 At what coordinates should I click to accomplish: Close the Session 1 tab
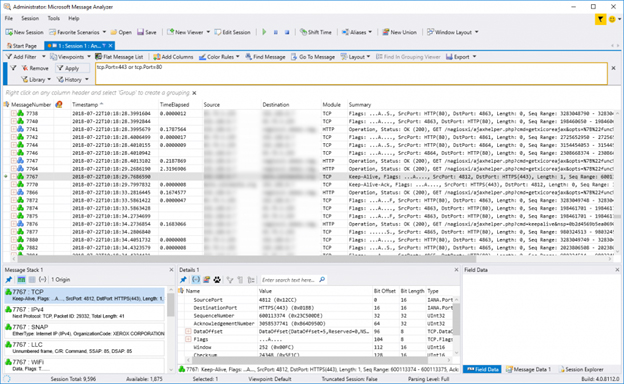point(111,46)
